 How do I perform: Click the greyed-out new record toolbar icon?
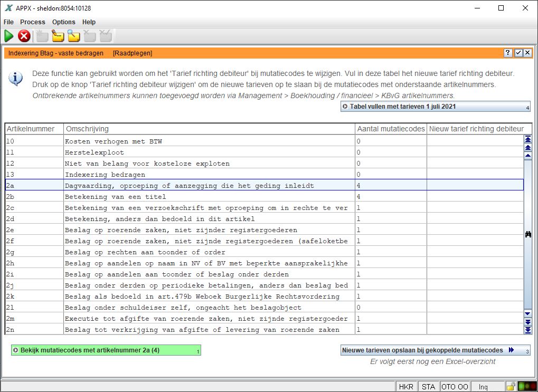click(x=43, y=36)
